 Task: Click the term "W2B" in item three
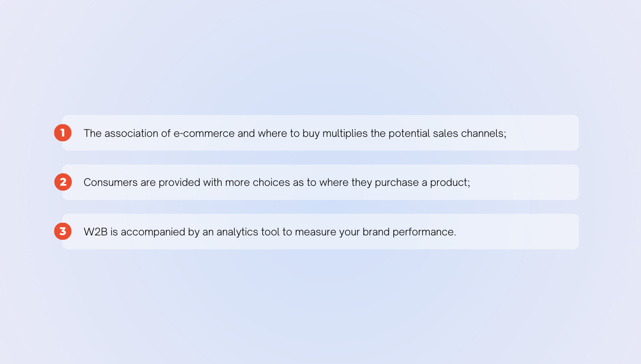point(96,232)
